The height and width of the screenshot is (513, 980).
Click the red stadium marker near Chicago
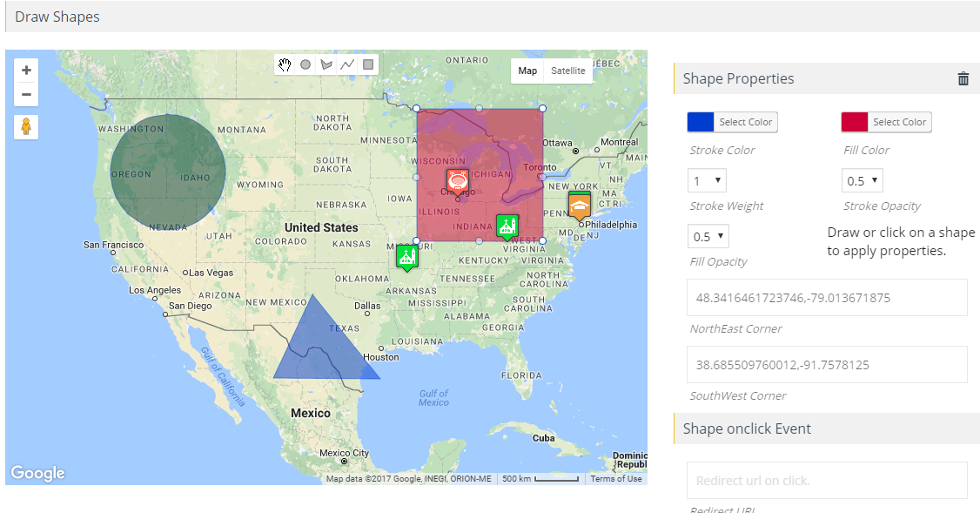pyautogui.click(x=458, y=182)
